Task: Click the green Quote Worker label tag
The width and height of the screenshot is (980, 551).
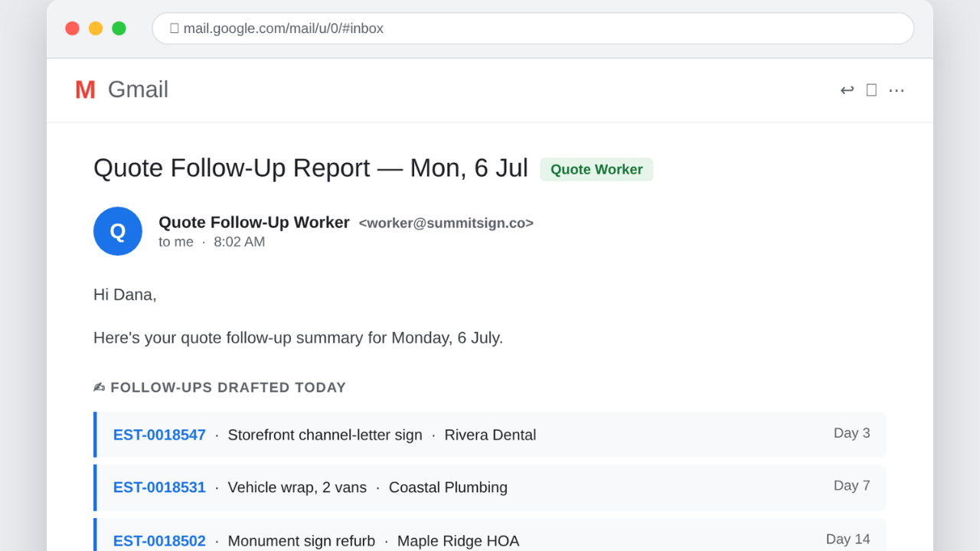Action: [x=596, y=169]
